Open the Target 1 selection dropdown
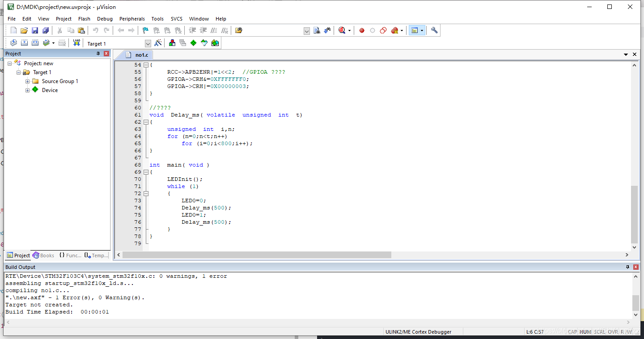Image resolution: width=644 pixels, height=339 pixels. 148,44
